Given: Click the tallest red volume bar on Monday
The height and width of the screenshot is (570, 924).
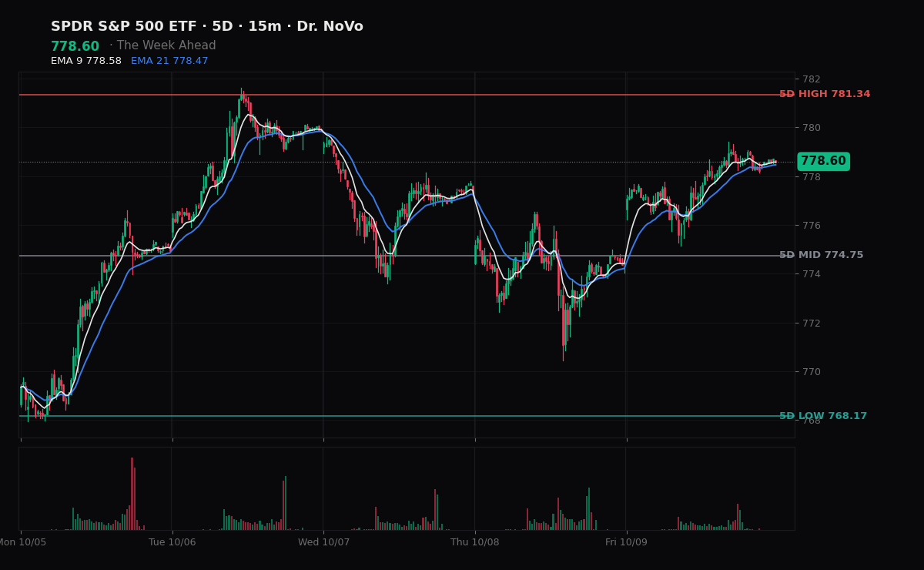Looking at the screenshot, I should pos(132,494).
